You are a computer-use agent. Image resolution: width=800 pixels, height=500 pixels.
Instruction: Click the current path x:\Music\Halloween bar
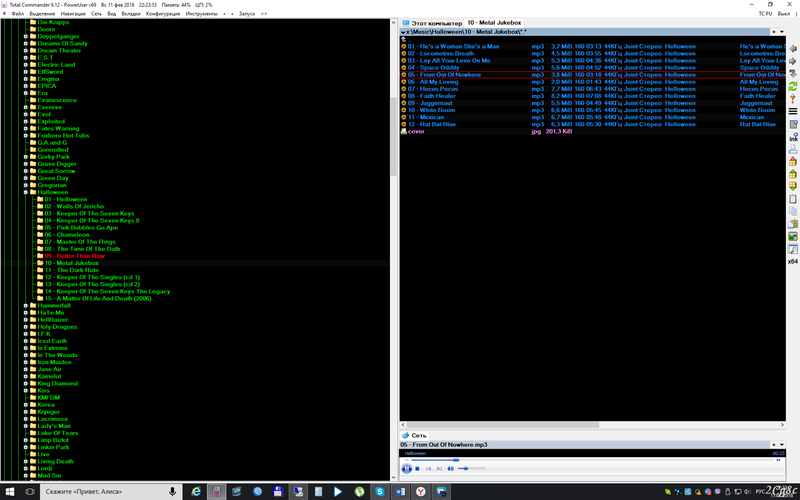[584, 32]
